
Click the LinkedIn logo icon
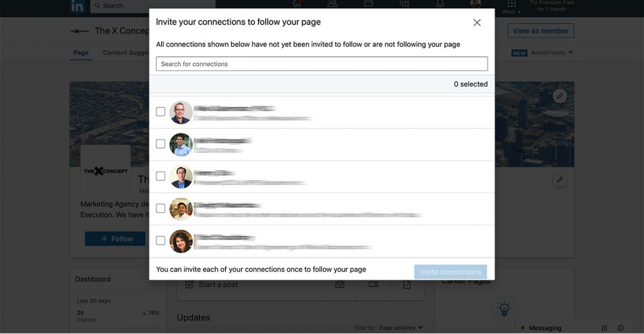point(77,6)
